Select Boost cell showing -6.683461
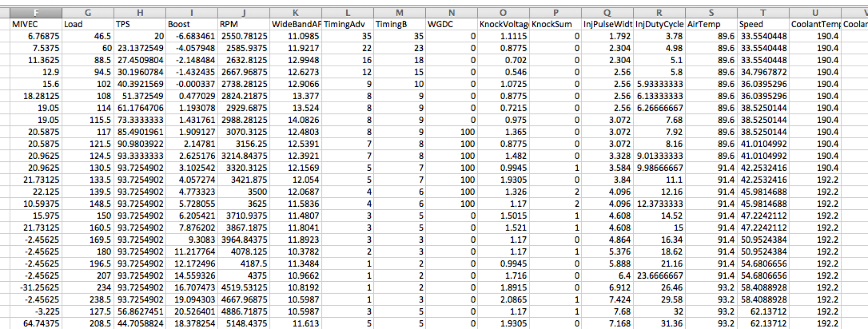 [x=192, y=36]
